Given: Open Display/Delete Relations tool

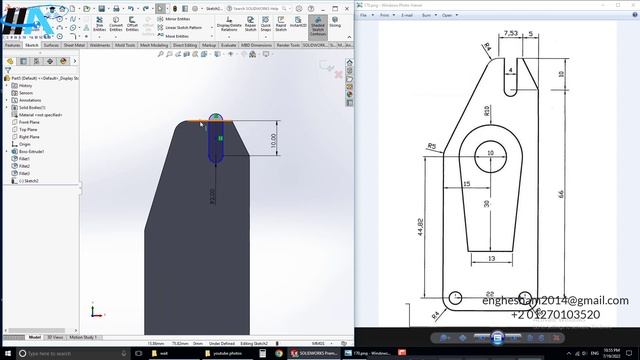Looking at the screenshot, I should click(x=229, y=24).
